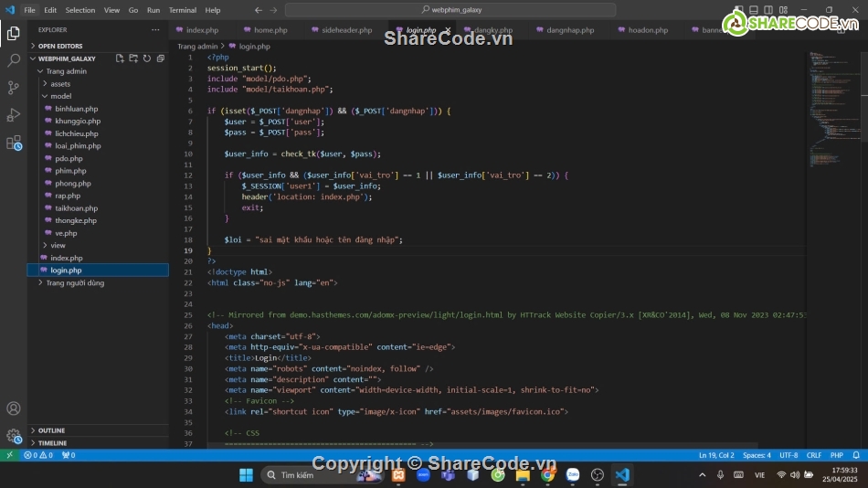Click Ln 19, Col 2 in status bar
The image size is (868, 488).
716,455
